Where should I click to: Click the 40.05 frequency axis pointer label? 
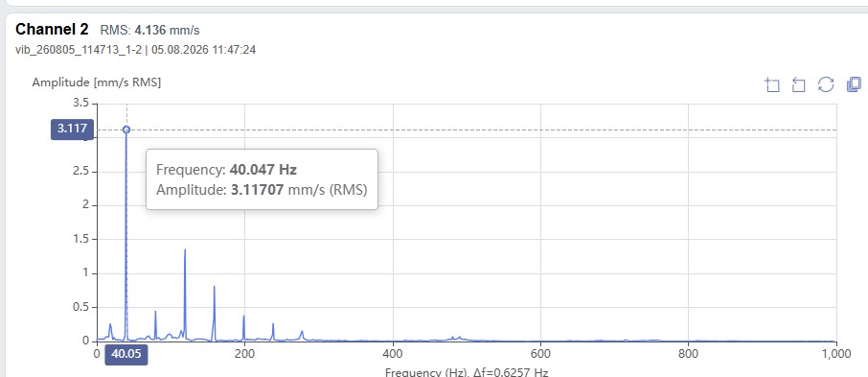(126, 355)
